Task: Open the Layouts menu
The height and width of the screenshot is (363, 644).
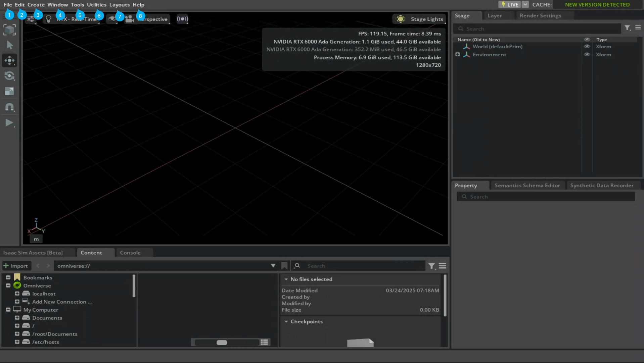Action: [x=119, y=5]
